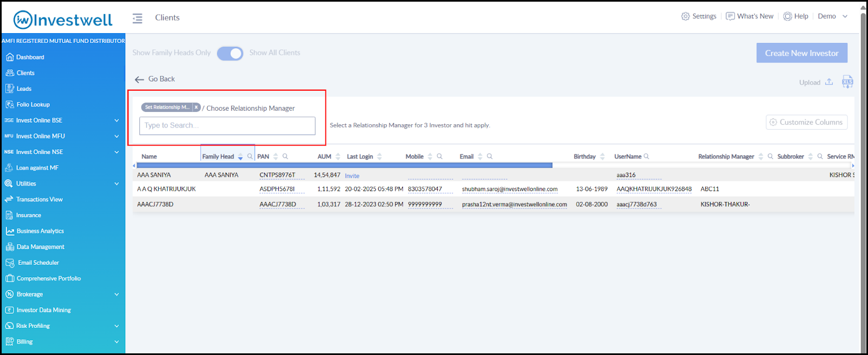Viewport: 868px width, 355px height.
Task: Collapse the sidebar with the hamburger icon
Action: click(x=137, y=18)
